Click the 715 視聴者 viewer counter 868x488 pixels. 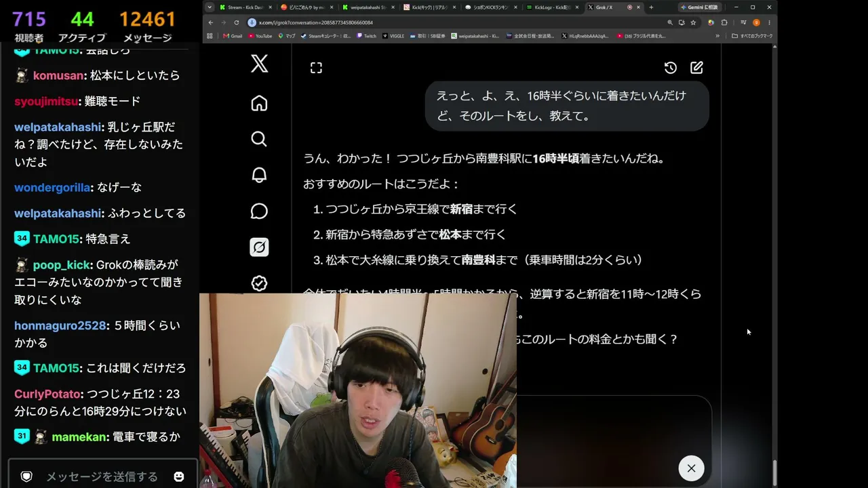pyautogui.click(x=28, y=27)
